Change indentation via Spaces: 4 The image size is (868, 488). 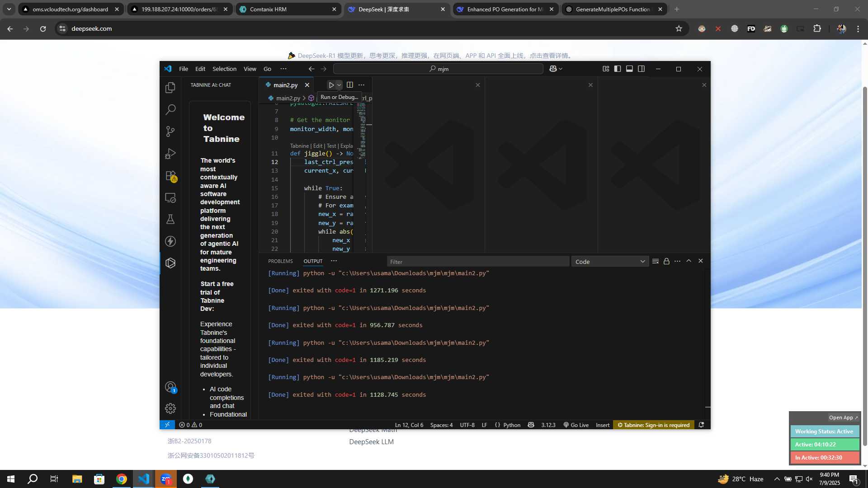pyautogui.click(x=441, y=425)
